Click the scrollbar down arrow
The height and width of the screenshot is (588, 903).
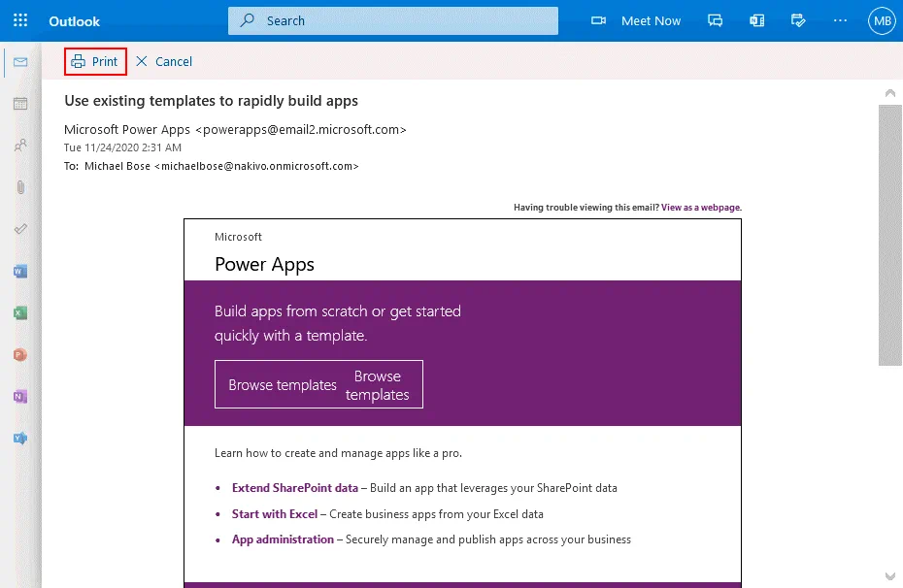pyautogui.click(x=890, y=575)
